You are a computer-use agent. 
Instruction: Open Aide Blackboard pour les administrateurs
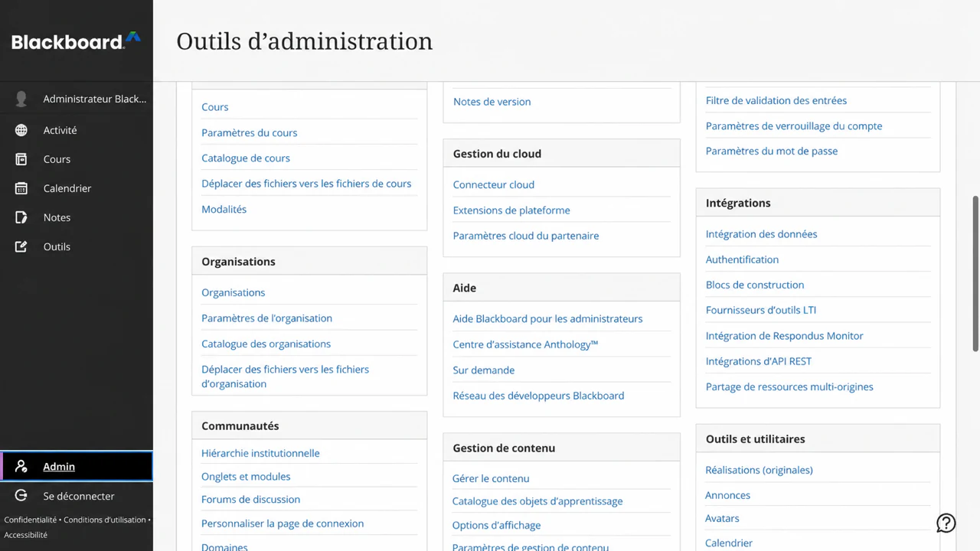[x=547, y=318]
